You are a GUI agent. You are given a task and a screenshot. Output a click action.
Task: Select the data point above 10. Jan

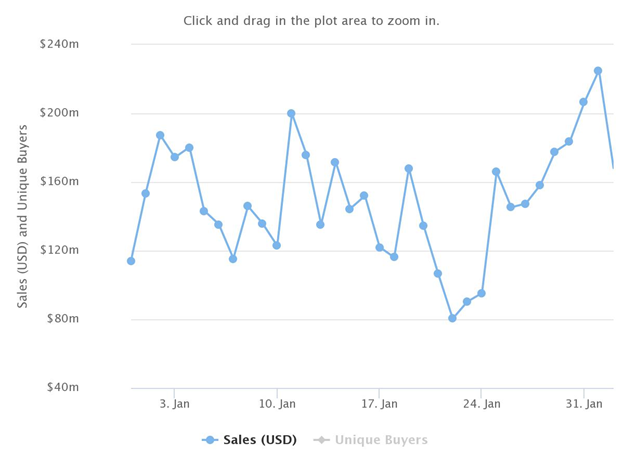click(277, 245)
